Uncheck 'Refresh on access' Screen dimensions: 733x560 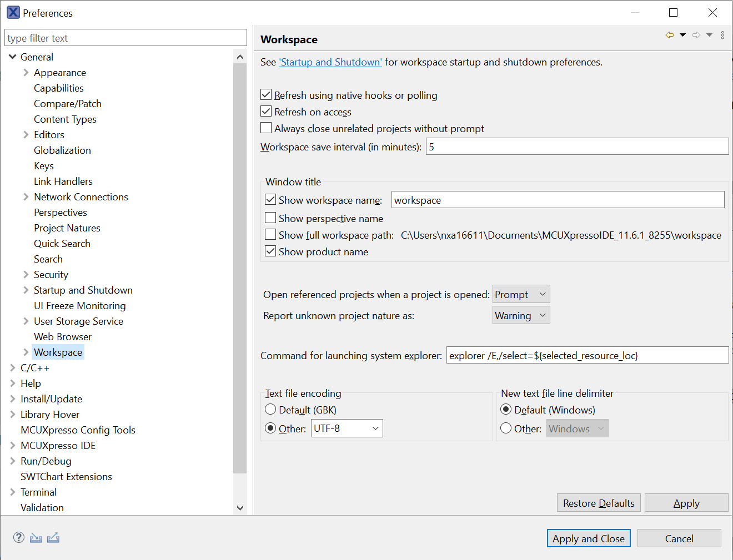coord(266,111)
